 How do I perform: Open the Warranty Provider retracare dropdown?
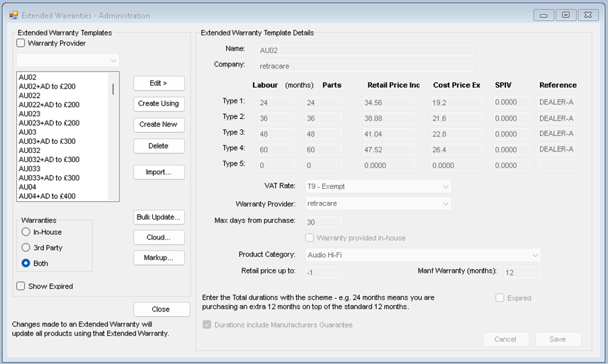click(378, 203)
